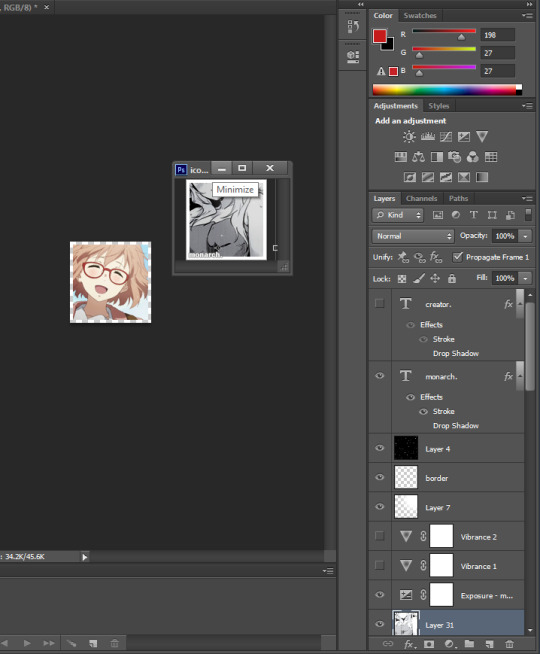Switch to the Swatches tab

click(419, 15)
